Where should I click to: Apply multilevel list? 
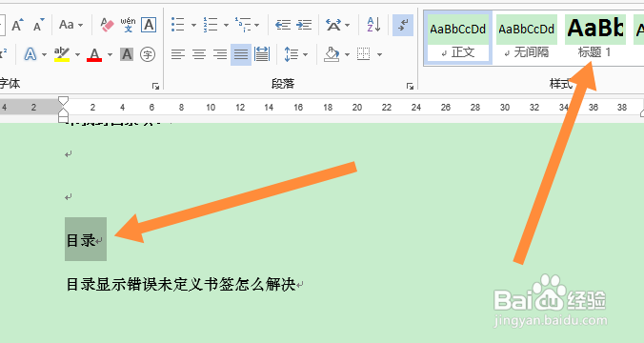point(243,25)
